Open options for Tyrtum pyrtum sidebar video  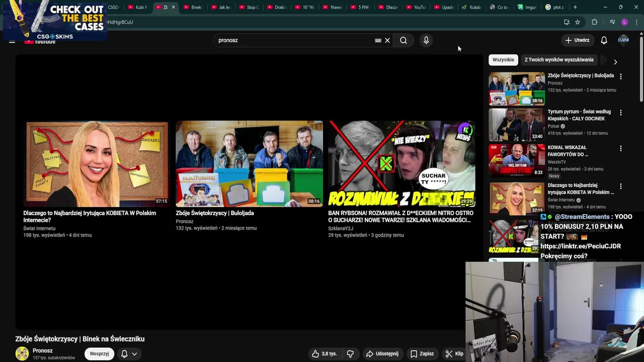pyautogui.click(x=620, y=113)
